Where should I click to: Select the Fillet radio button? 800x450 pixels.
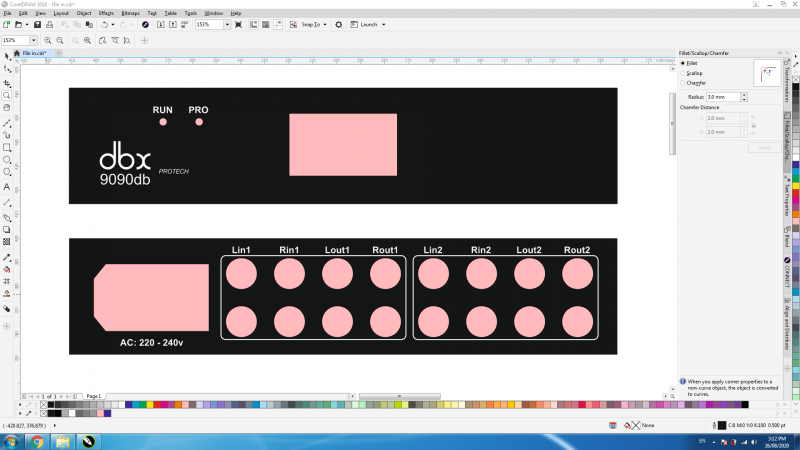683,63
